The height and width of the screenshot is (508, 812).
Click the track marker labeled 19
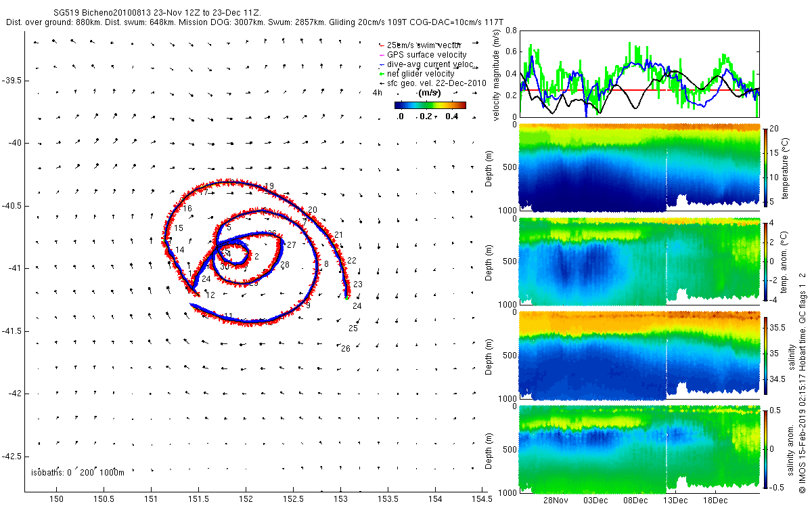pyautogui.click(x=269, y=186)
